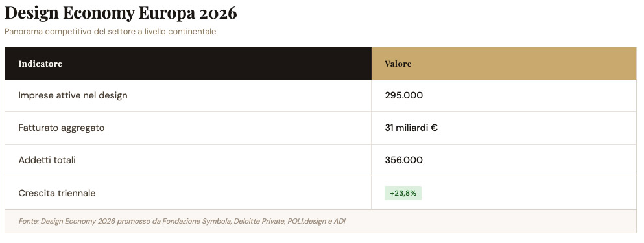Select the Imprese attive nel design row
The image size is (644, 243).
(321, 96)
